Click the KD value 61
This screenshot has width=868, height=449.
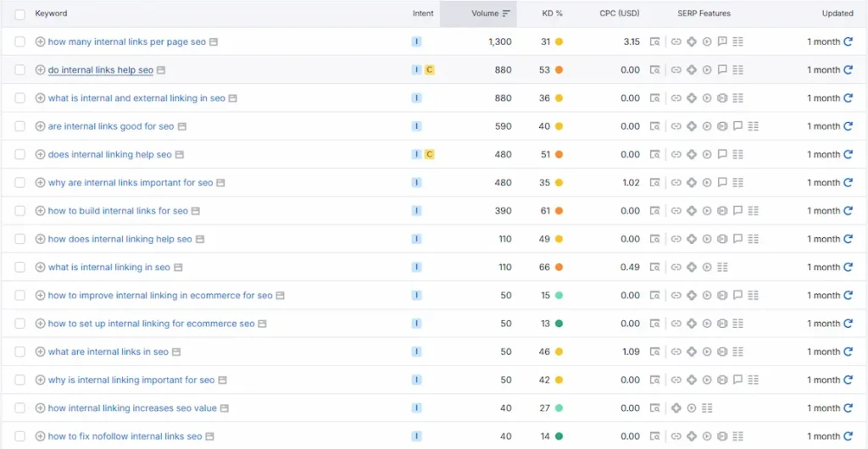(x=545, y=211)
